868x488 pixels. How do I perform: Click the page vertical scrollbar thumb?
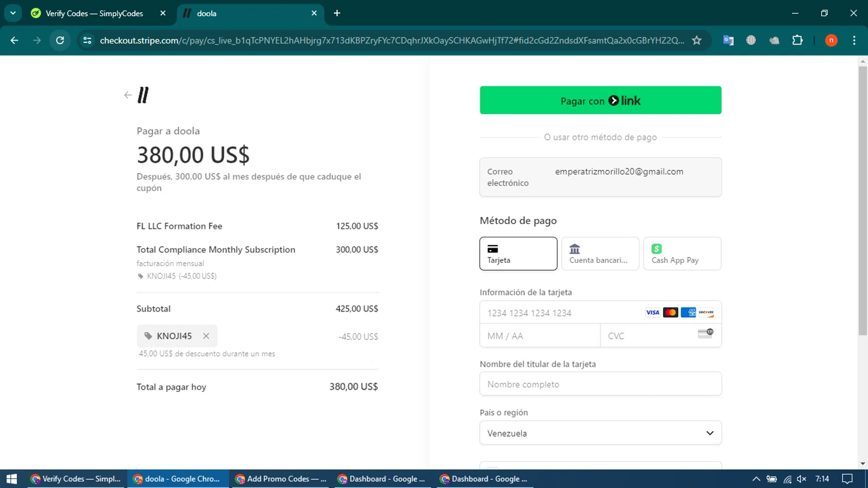[x=863, y=200]
